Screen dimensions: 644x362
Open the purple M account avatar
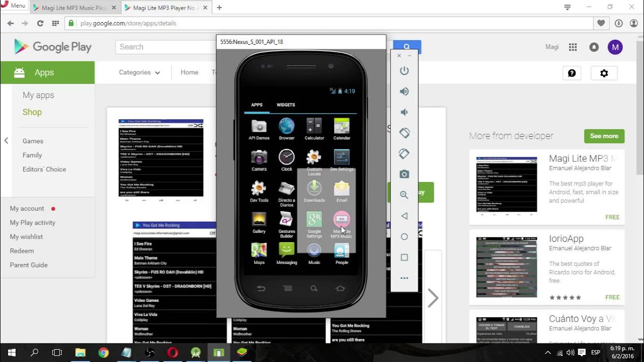(615, 47)
